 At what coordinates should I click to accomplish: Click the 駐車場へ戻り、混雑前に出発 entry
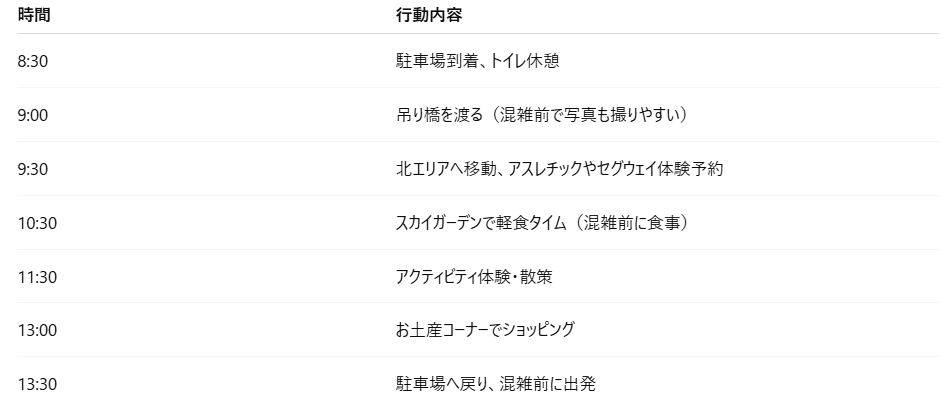click(x=496, y=384)
